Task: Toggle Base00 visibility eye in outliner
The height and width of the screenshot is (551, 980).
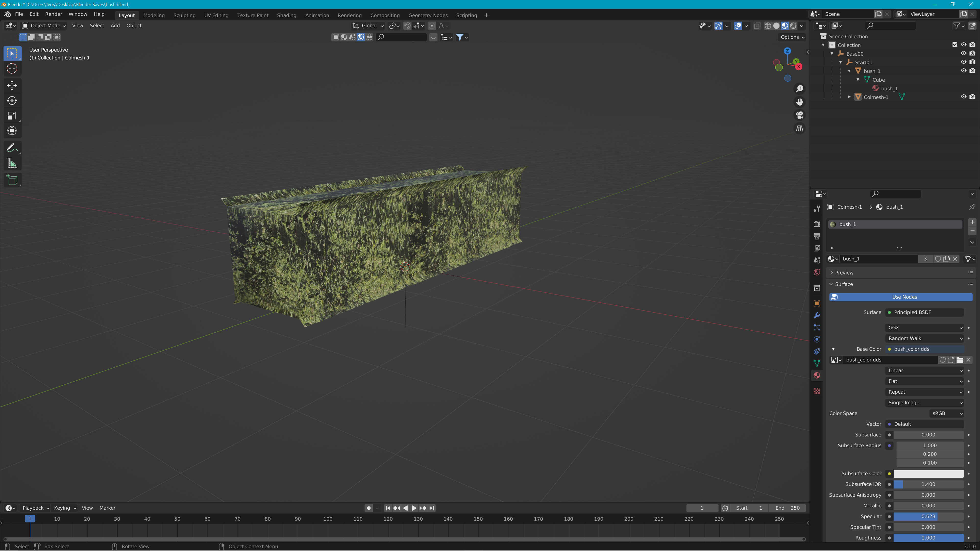Action: pyautogui.click(x=963, y=53)
